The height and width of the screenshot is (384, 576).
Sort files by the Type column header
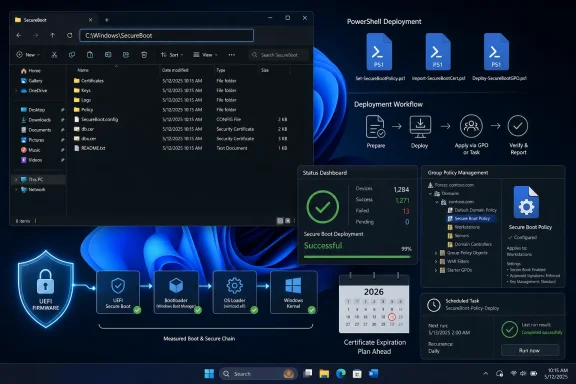(221, 70)
